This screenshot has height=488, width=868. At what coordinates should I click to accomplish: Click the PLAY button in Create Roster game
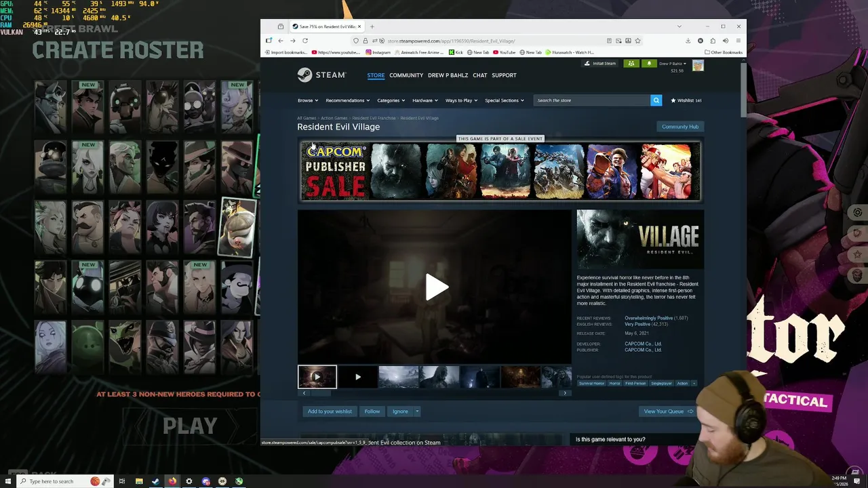190,426
